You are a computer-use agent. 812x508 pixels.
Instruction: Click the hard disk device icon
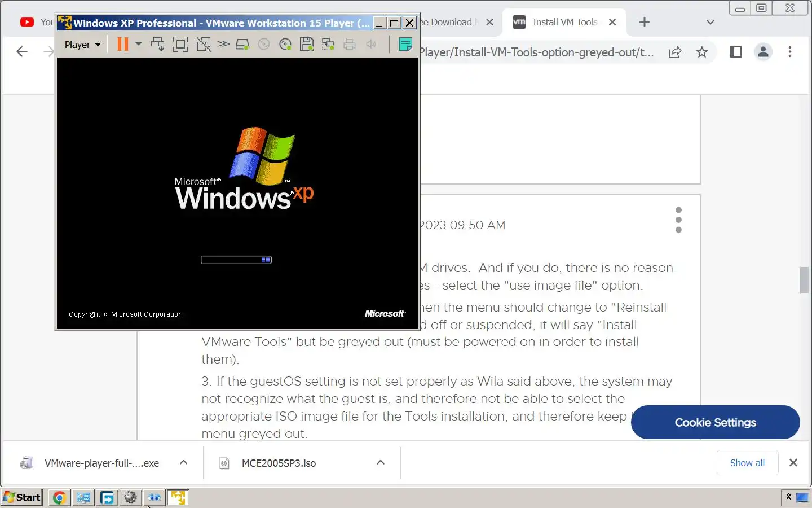(242, 44)
